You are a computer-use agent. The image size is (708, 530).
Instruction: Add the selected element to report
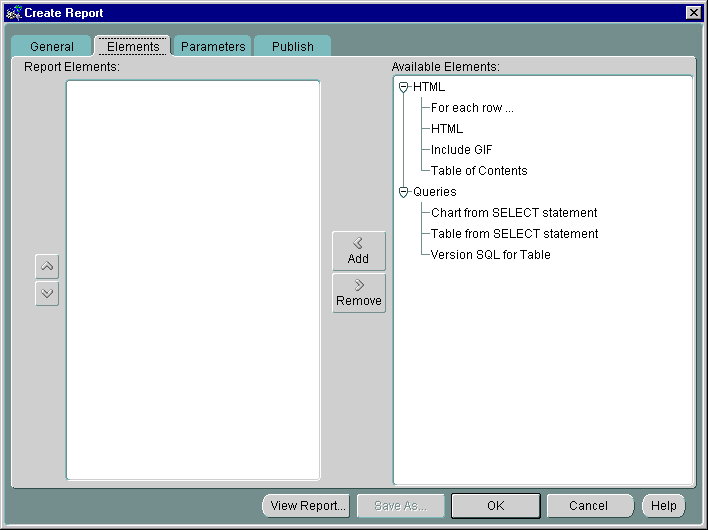coord(359,251)
